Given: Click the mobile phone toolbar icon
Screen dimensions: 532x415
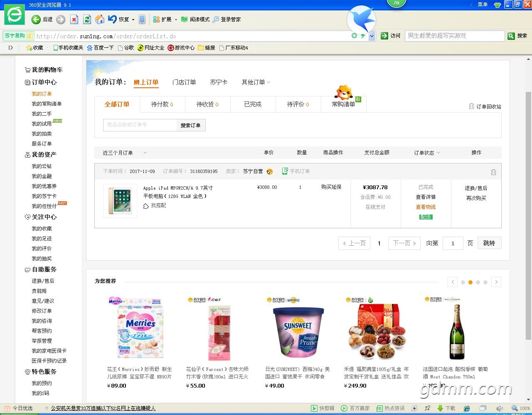Looking at the screenshot, I should 142,20.
